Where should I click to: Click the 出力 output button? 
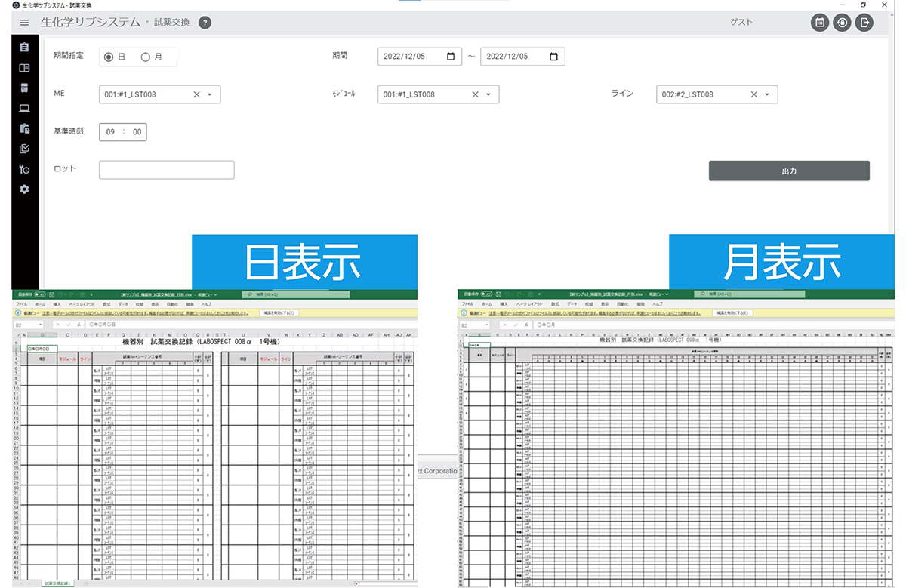pyautogui.click(x=789, y=171)
